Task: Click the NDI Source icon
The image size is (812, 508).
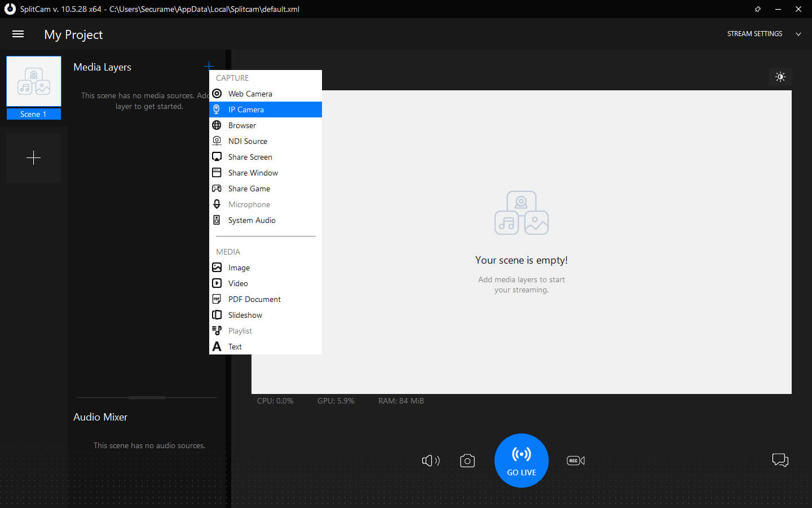Action: 217,141
